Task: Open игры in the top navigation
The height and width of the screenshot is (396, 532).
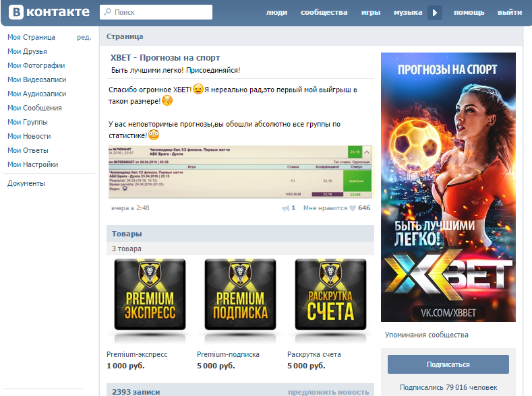Action: (370, 12)
